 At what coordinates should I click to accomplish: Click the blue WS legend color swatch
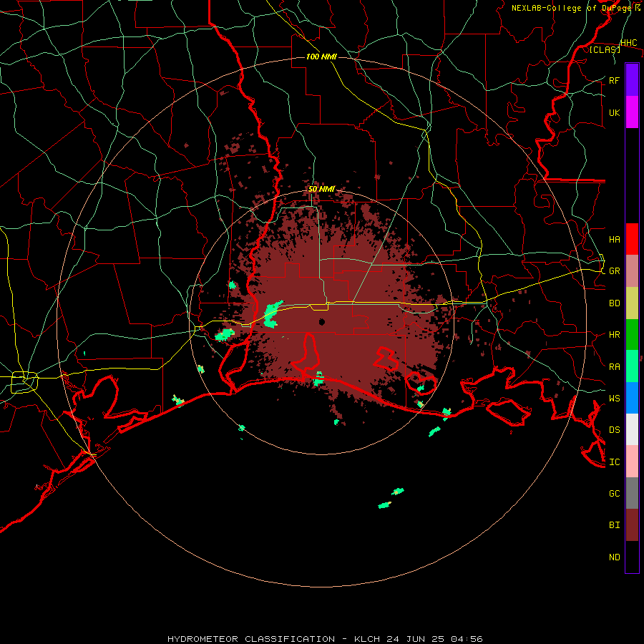pos(632,398)
